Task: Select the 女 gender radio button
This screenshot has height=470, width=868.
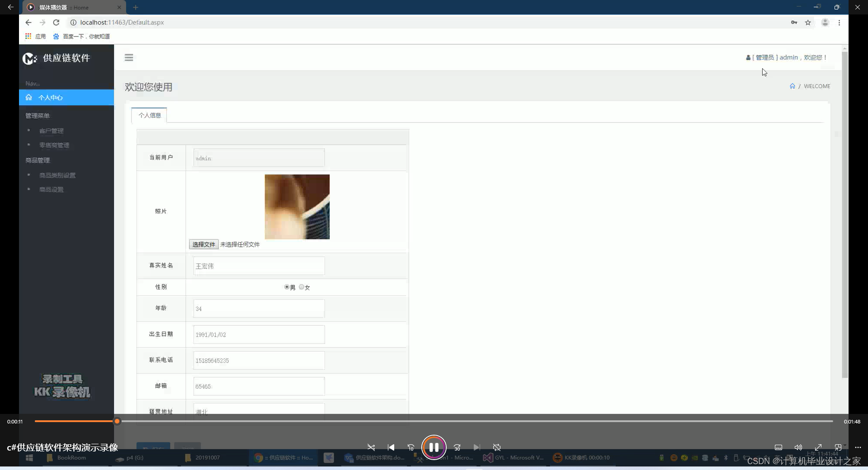Action: [302, 287]
